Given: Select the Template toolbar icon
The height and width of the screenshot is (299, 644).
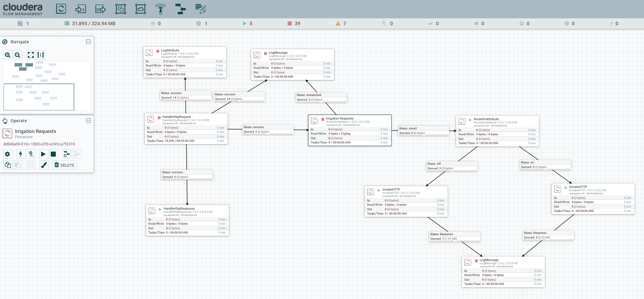Looking at the screenshot, I should coord(180,9).
